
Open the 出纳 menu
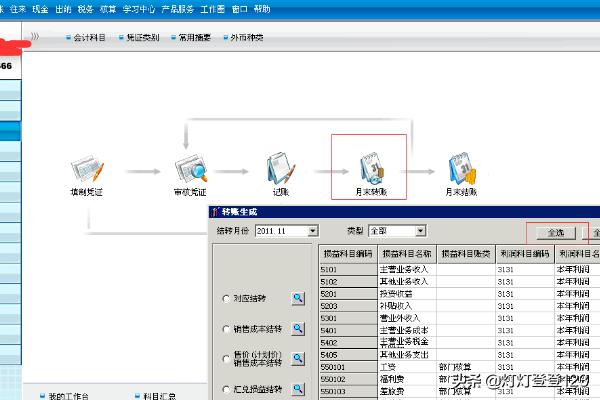(x=63, y=9)
